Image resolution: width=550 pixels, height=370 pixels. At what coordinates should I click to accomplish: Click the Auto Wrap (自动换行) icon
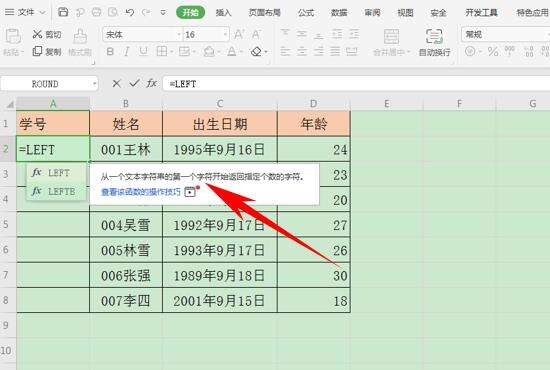pyautogui.click(x=434, y=36)
